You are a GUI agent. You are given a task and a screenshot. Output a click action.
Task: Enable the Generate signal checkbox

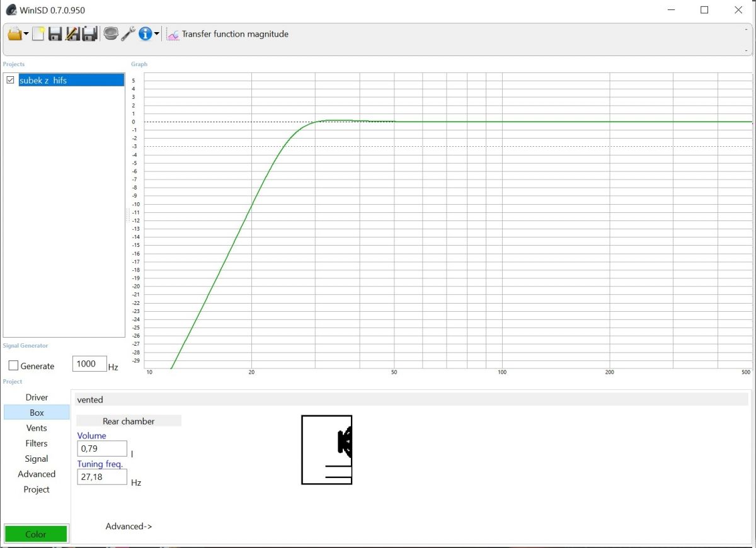point(13,366)
